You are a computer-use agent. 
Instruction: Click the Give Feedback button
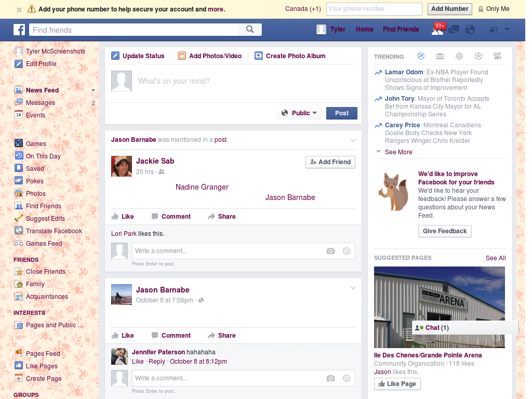[445, 231]
